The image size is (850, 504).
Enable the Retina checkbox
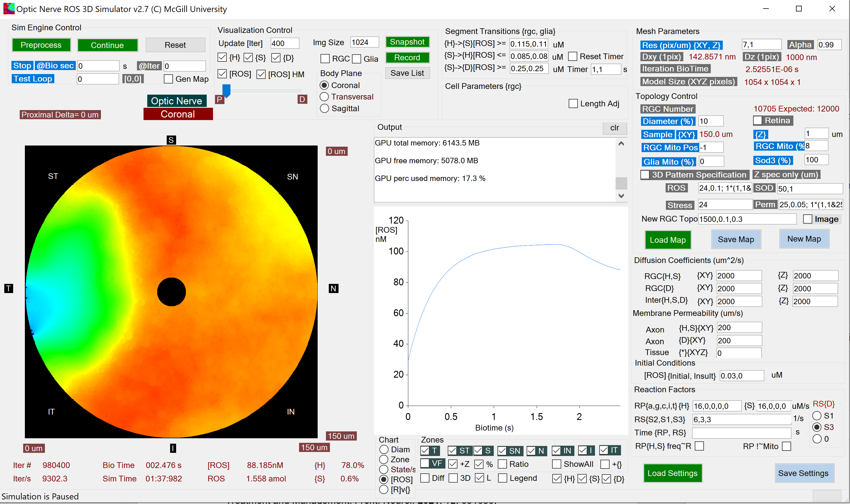click(x=758, y=120)
